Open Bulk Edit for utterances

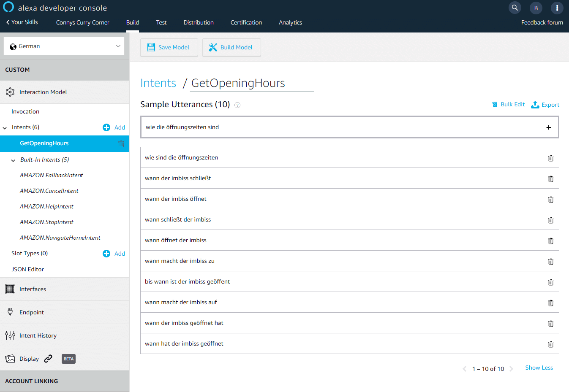coord(509,104)
